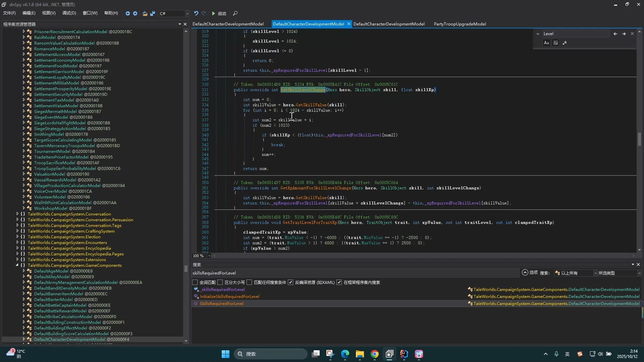Enable the 全词匹配 whole word checkbox
644x362 pixels.
click(x=195, y=283)
